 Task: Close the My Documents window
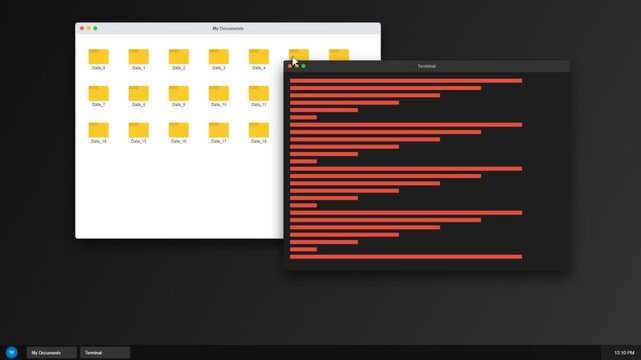(x=82, y=28)
